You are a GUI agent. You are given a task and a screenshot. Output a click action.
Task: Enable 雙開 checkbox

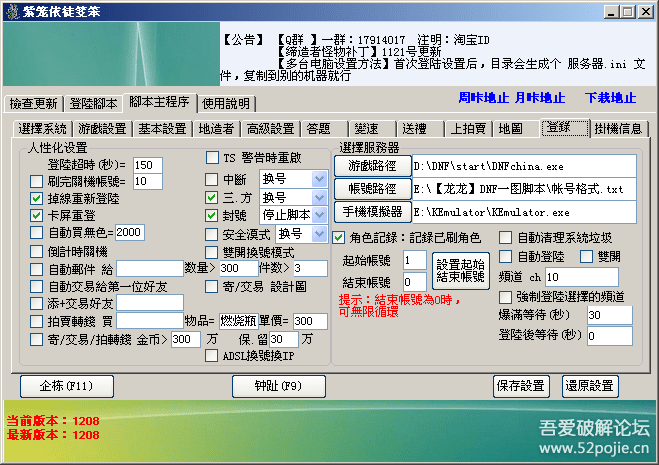(x=586, y=256)
